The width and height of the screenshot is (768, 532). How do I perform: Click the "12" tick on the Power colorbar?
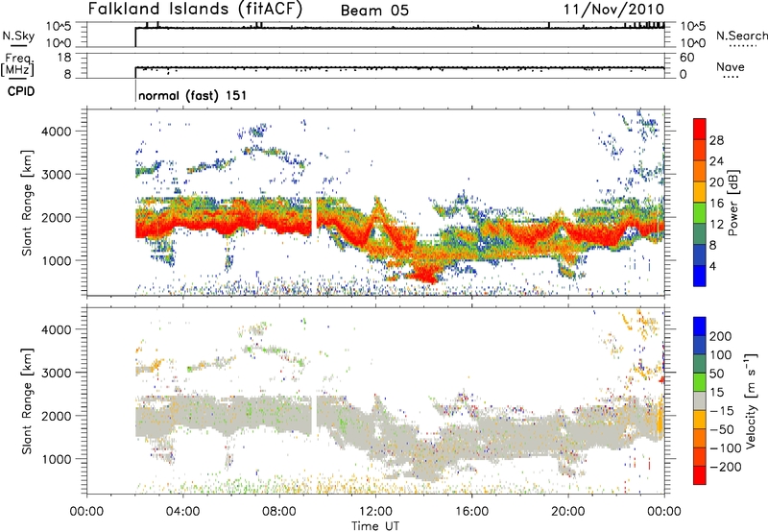click(716, 224)
